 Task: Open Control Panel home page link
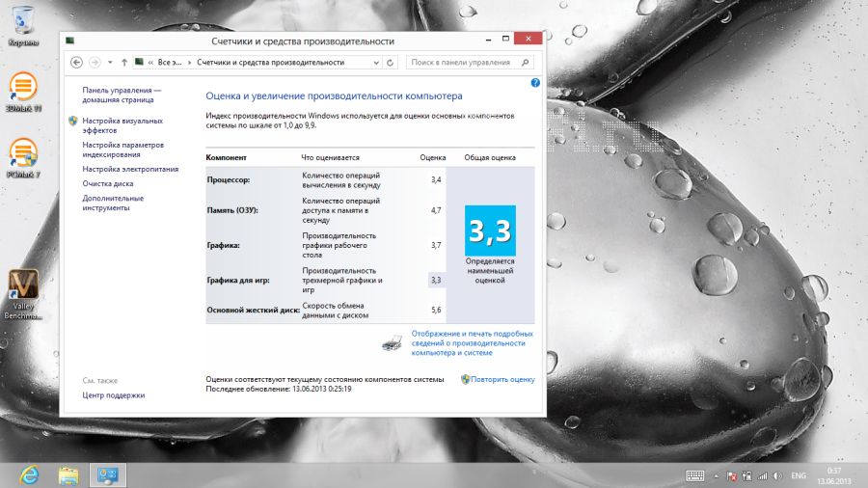click(122, 94)
